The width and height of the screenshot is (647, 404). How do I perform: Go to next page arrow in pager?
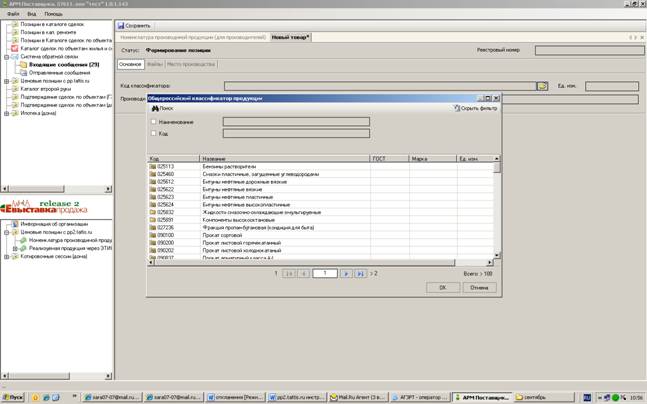pos(346,274)
